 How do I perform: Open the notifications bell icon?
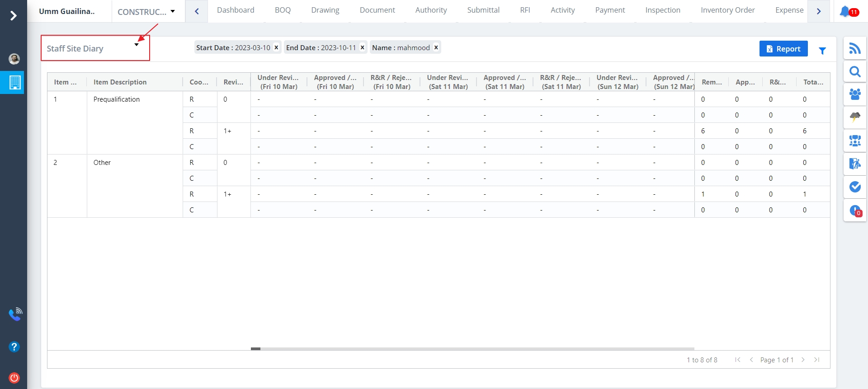(845, 11)
